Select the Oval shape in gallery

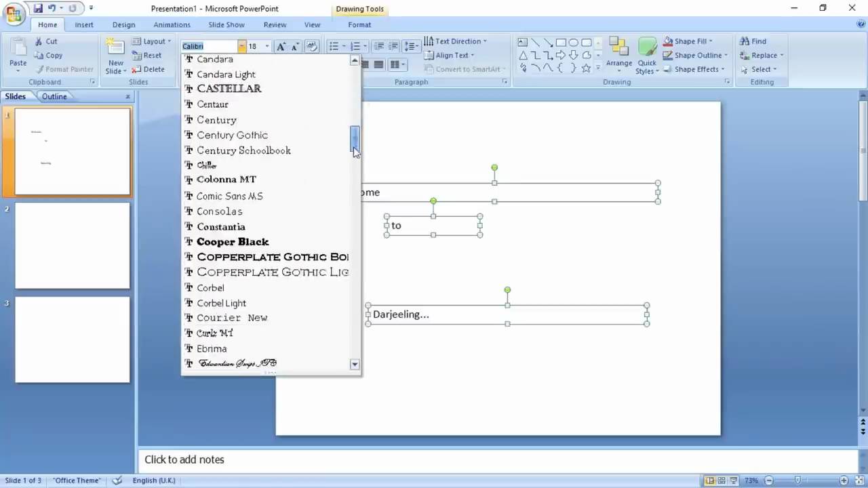click(x=573, y=43)
